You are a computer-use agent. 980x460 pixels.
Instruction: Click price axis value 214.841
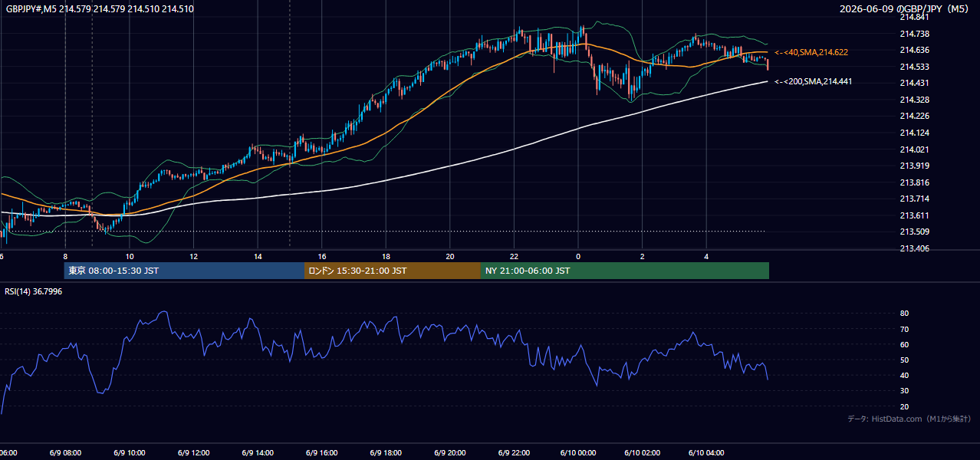pyautogui.click(x=914, y=17)
